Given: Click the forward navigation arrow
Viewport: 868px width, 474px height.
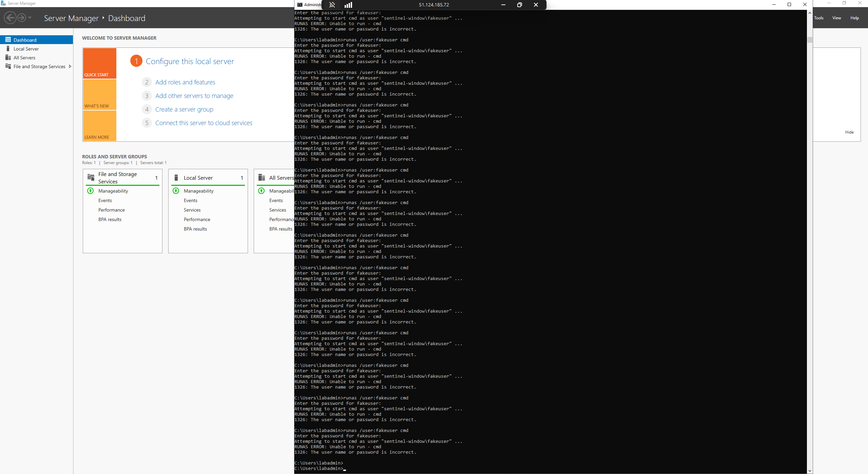Looking at the screenshot, I should click(x=21, y=18).
